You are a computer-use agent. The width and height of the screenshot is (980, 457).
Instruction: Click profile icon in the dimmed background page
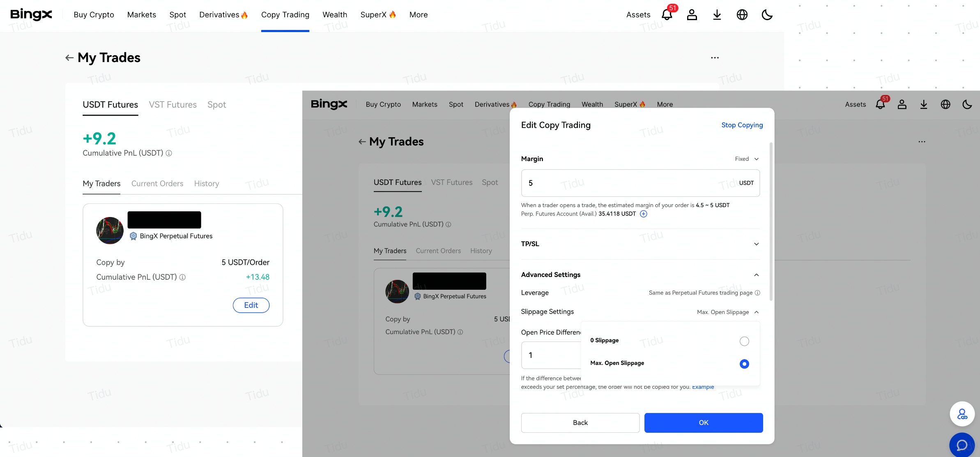point(902,104)
